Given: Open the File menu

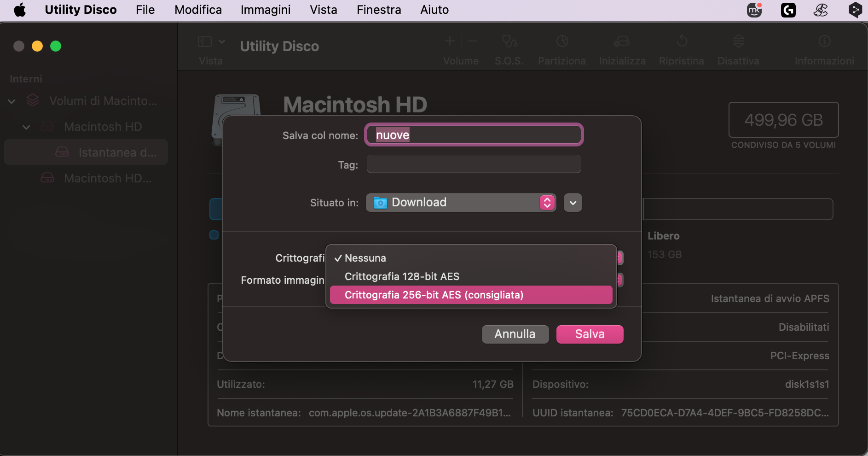Looking at the screenshot, I should pyautogui.click(x=145, y=10).
